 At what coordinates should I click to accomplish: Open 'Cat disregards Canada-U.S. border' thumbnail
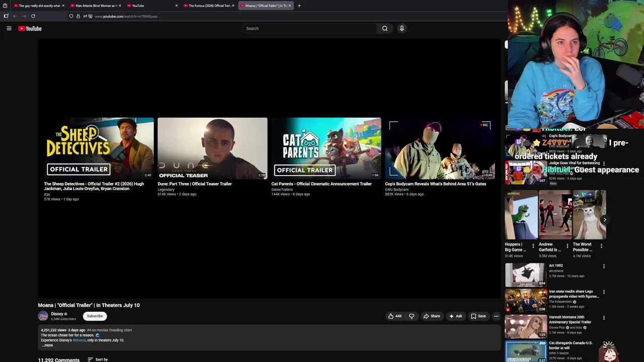tap(526, 351)
